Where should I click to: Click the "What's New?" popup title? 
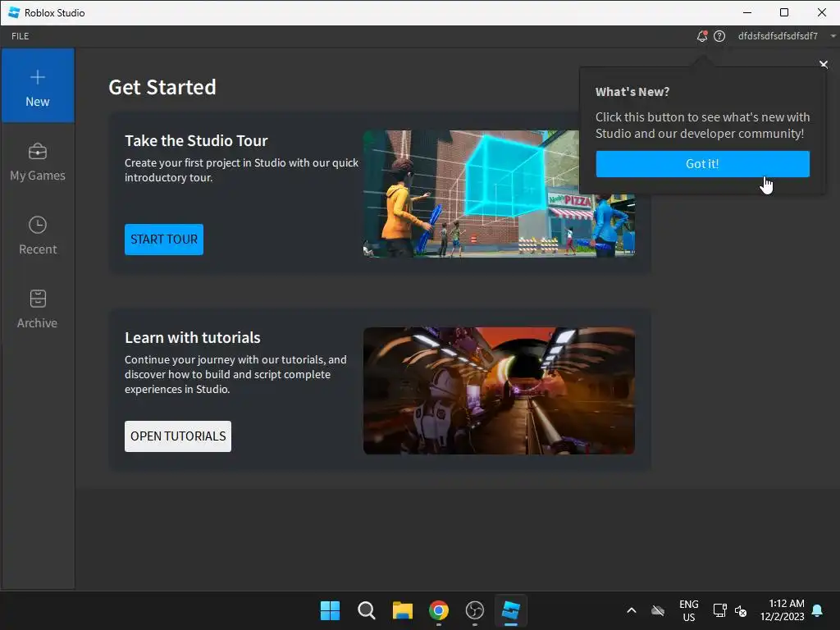coord(632,92)
